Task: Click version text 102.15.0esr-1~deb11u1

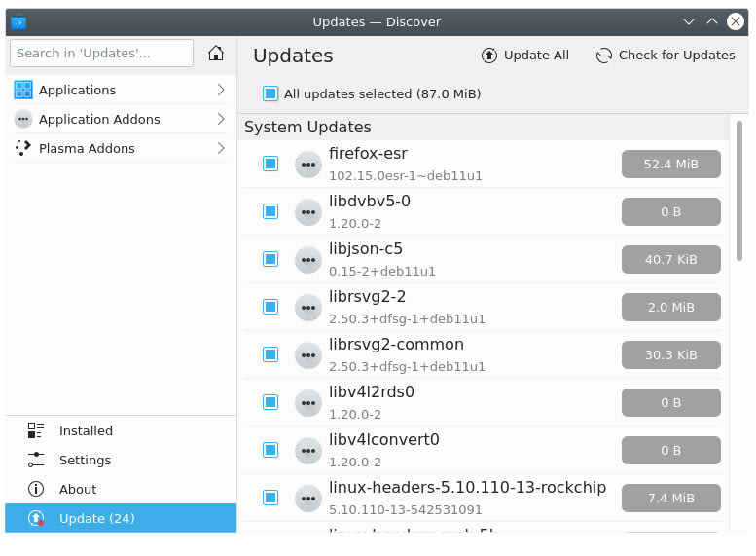Action: click(x=406, y=175)
